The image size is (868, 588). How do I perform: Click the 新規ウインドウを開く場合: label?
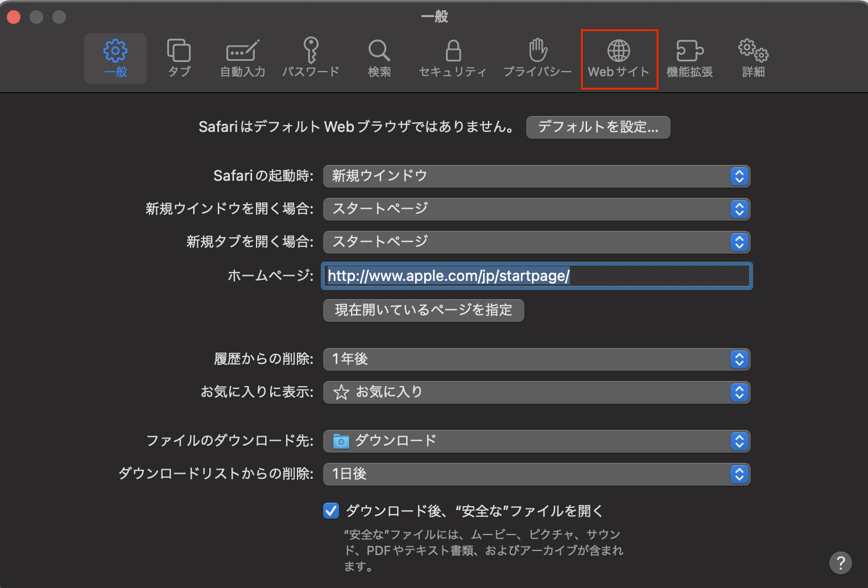(x=230, y=209)
